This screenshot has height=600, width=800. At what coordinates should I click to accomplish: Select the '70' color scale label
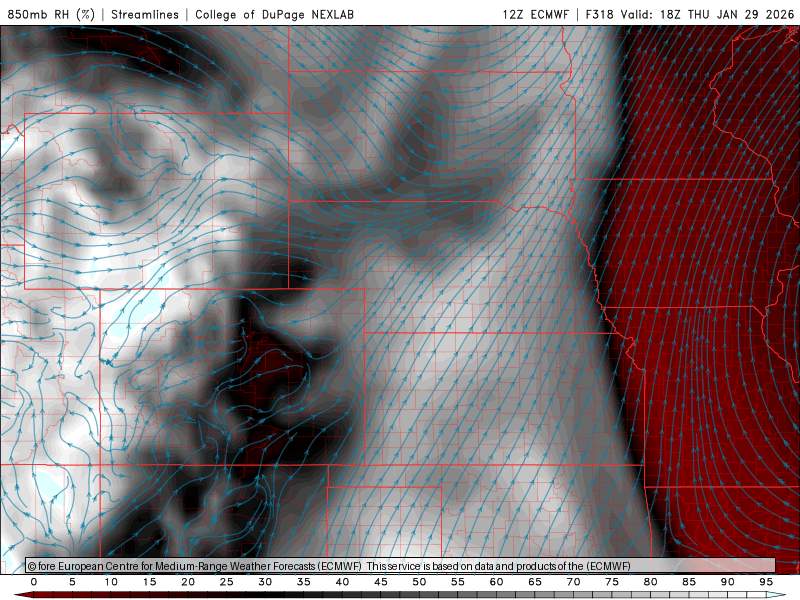[573, 582]
